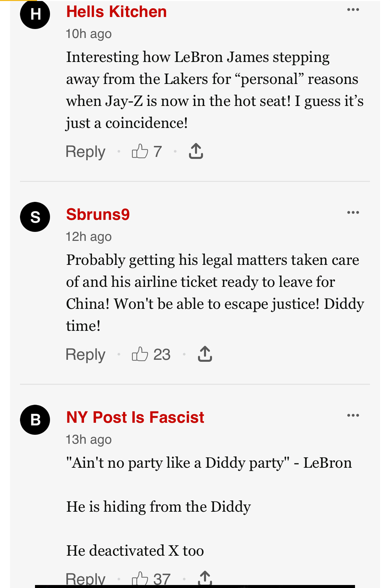Open the NY Post Is Fascist profile
This screenshot has width=390, height=588.
pos(135,417)
